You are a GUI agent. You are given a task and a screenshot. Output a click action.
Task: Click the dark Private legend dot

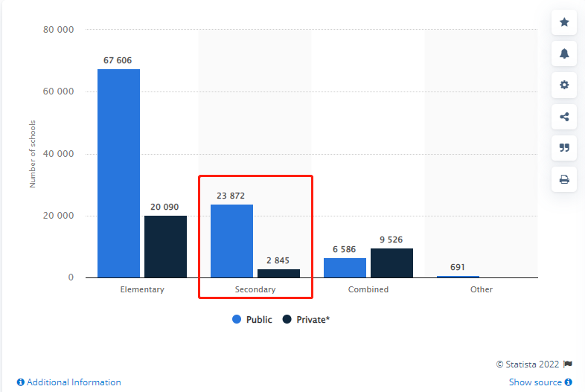(287, 319)
